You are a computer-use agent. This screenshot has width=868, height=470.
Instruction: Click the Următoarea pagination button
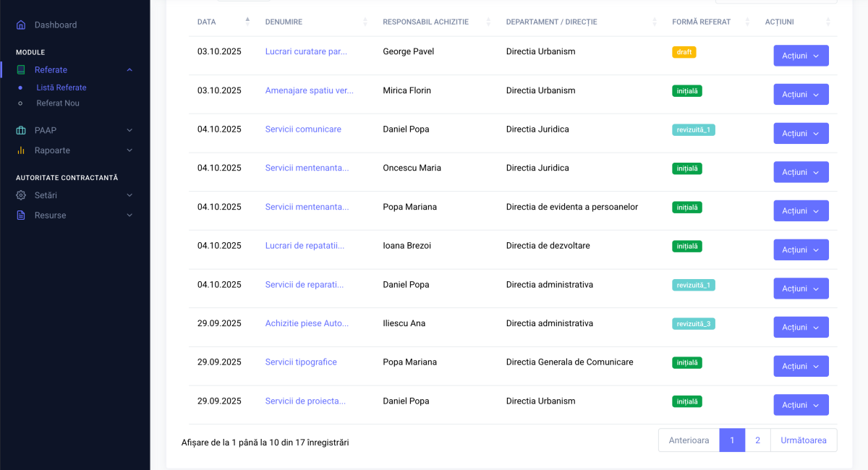[803, 440]
